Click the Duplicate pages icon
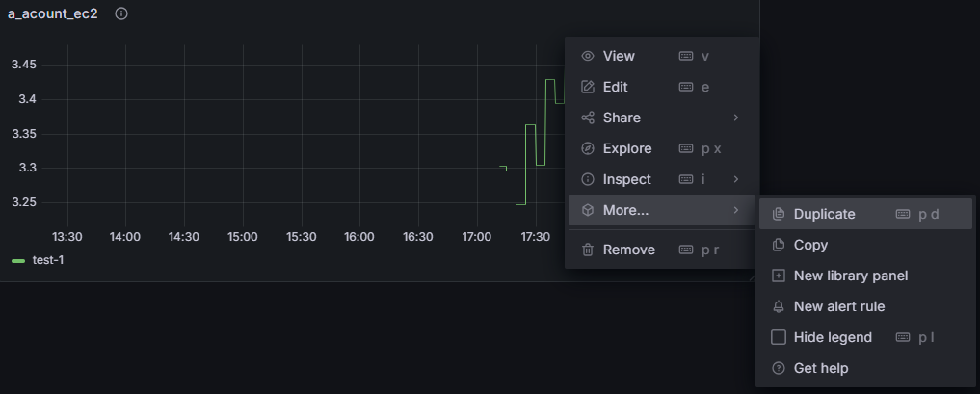Screen dimensions: 980x394 tap(779, 214)
